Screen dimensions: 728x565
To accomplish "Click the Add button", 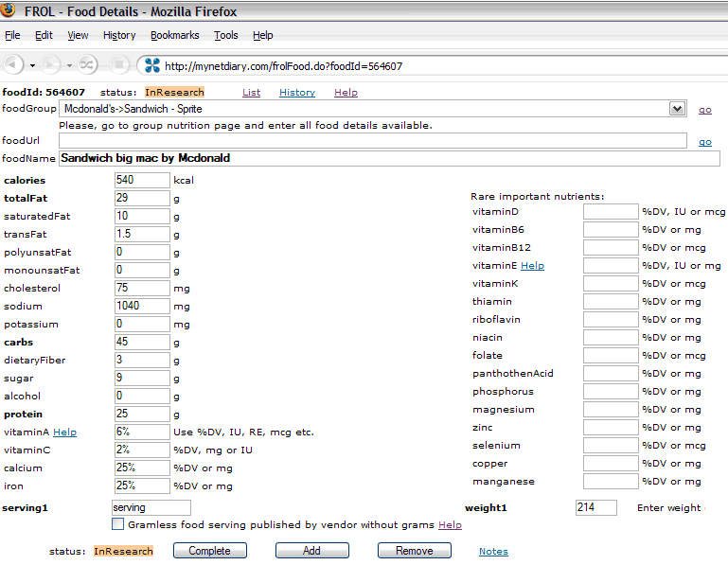I will coord(311,551).
